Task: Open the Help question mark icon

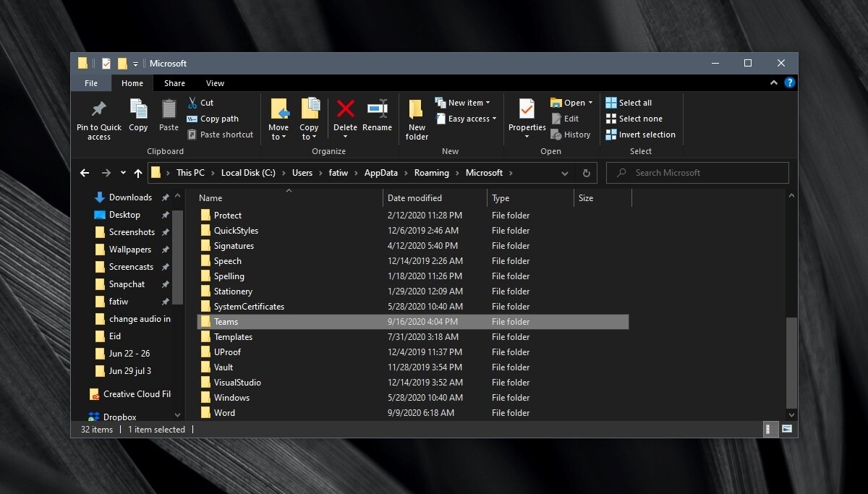Action: pos(790,83)
